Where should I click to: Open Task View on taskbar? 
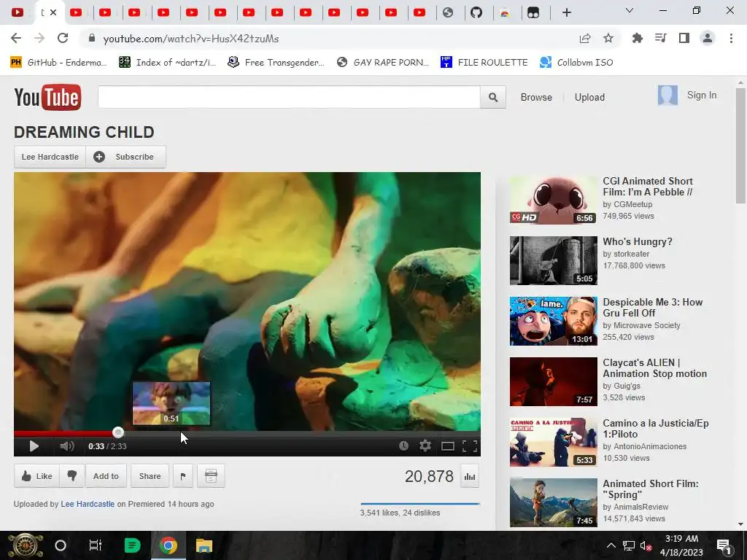pyautogui.click(x=96, y=545)
